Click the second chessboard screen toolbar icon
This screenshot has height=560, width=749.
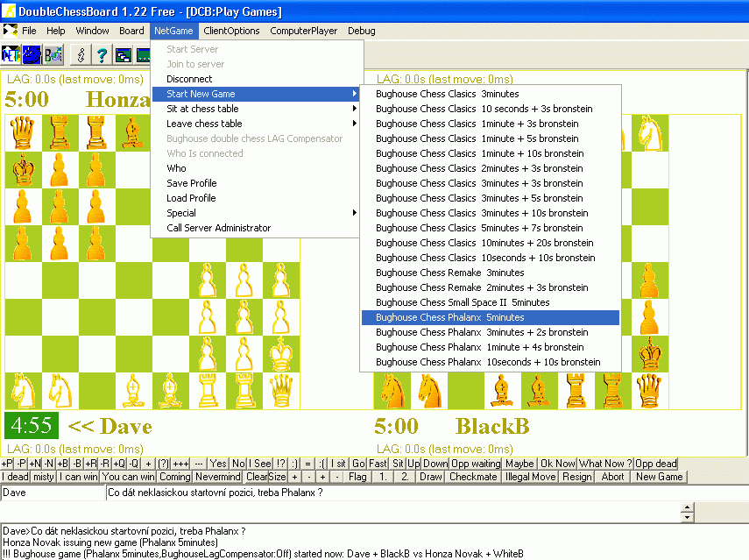pos(144,54)
